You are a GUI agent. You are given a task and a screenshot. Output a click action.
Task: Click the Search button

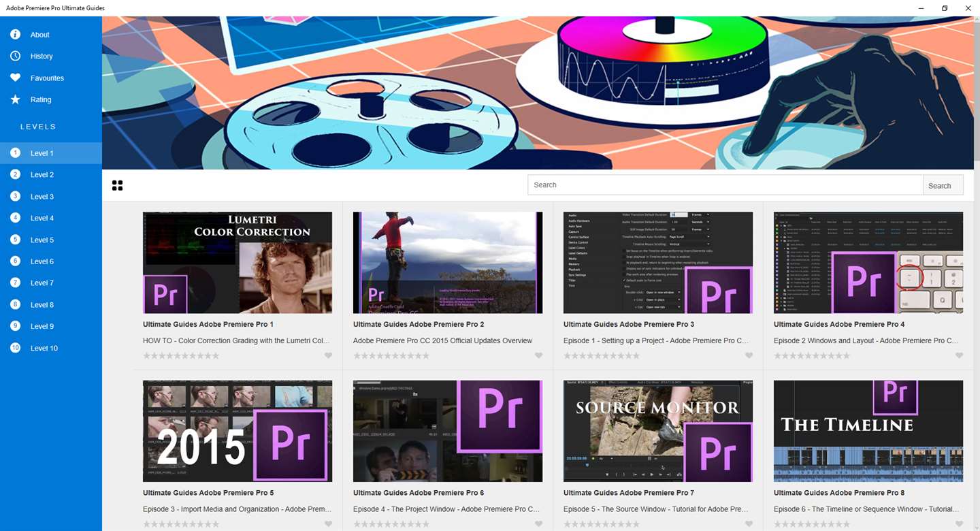[x=943, y=185]
